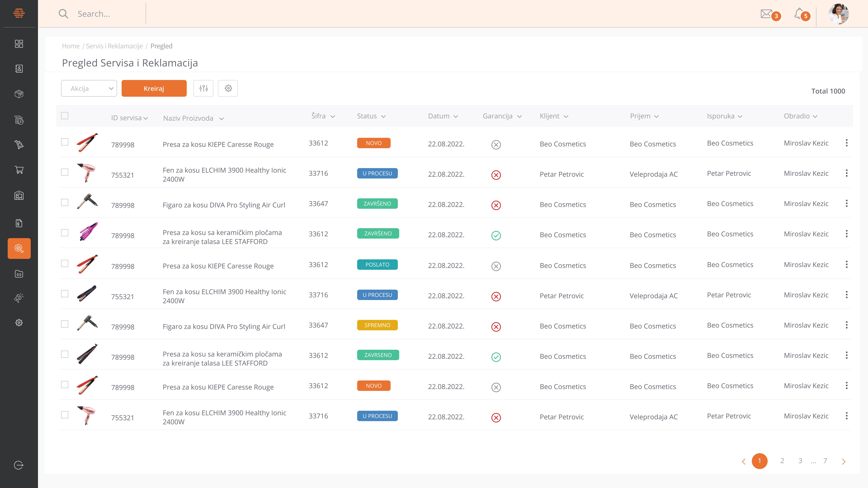Open the payments coins sidebar icon
Viewport: 868px width, 488px height.
pyautogui.click(x=19, y=120)
